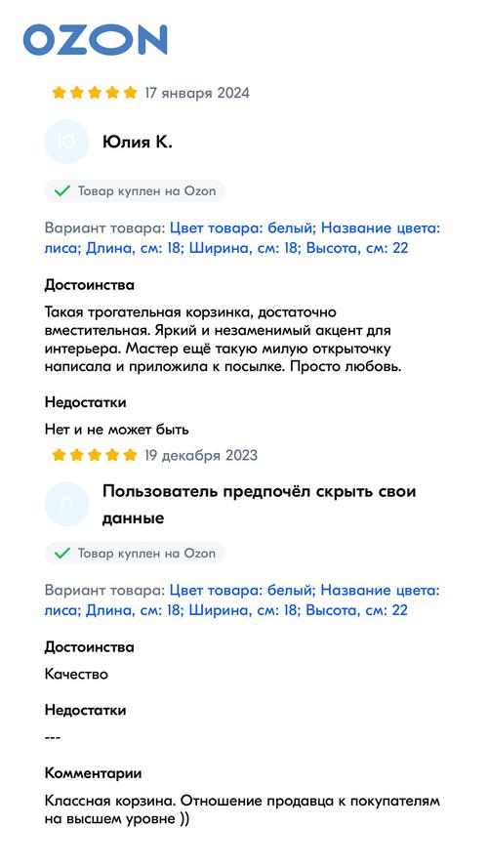Click the hidden user's avatar circle
The image size is (488, 868).
click(x=67, y=504)
